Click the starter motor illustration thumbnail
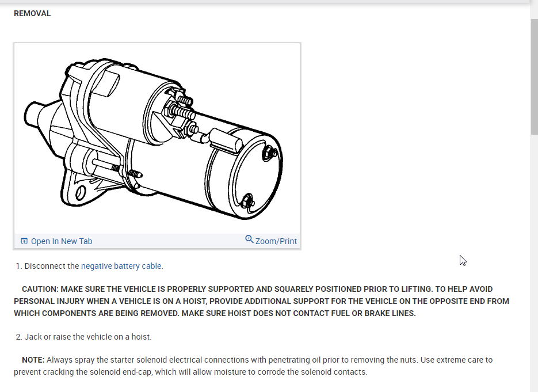 coord(157,139)
